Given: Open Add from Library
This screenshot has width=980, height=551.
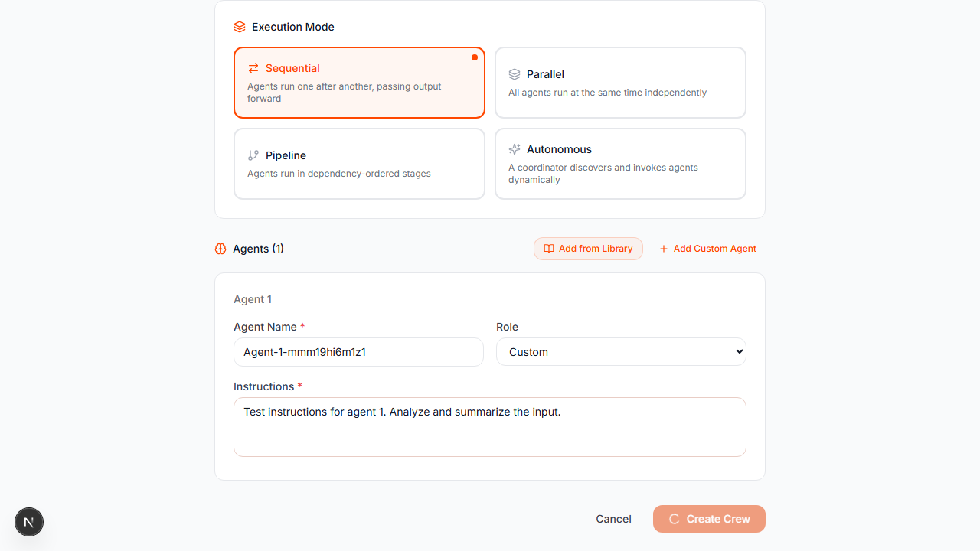Looking at the screenshot, I should pyautogui.click(x=588, y=248).
